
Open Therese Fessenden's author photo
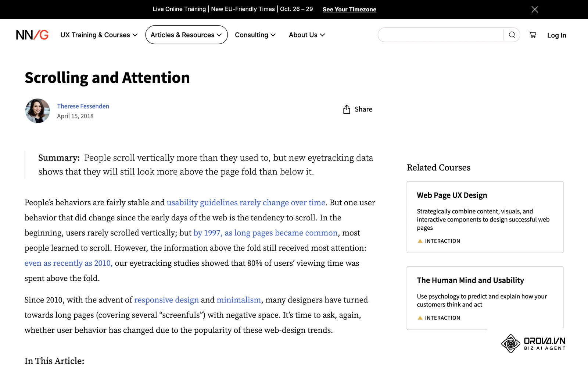(37, 111)
